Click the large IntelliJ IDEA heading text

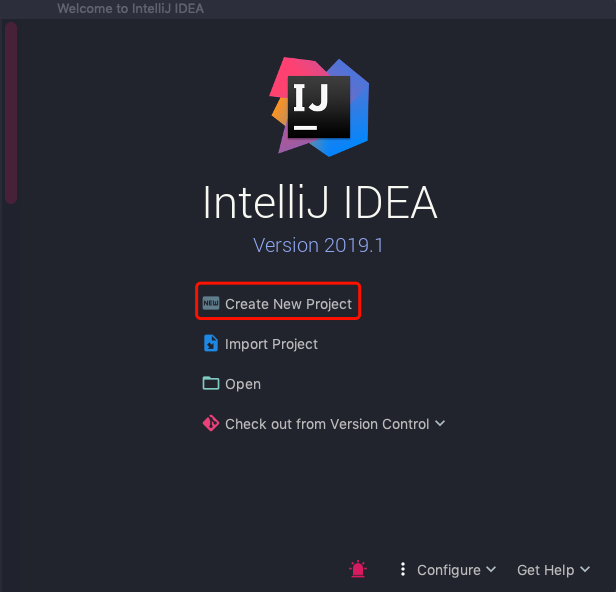pyautogui.click(x=320, y=202)
